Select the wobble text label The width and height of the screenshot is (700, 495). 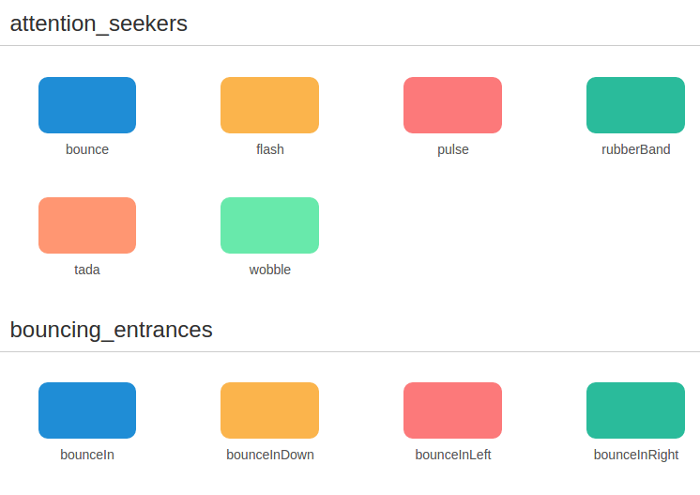(x=270, y=270)
